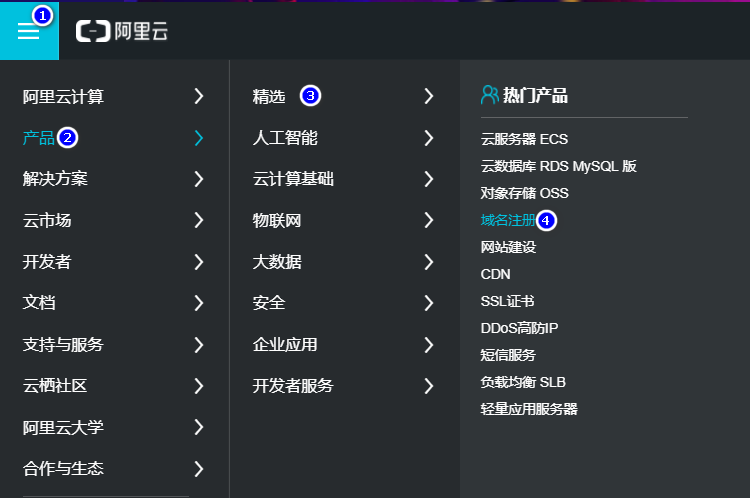Viewport: 750px width, 498px height.
Task: Open 云服务器 ECS product link
Action: pos(524,139)
